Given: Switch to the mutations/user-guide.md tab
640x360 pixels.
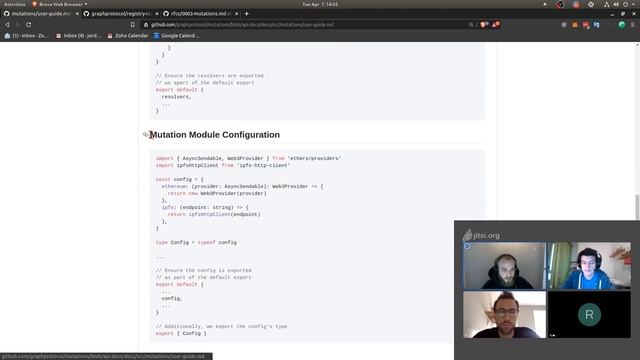Looking at the screenshot, I should 40,13.
